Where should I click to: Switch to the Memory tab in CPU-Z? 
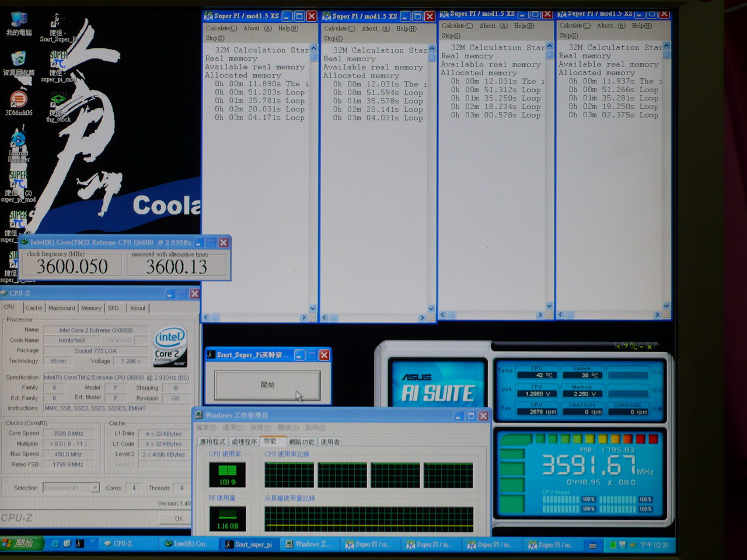(x=91, y=308)
